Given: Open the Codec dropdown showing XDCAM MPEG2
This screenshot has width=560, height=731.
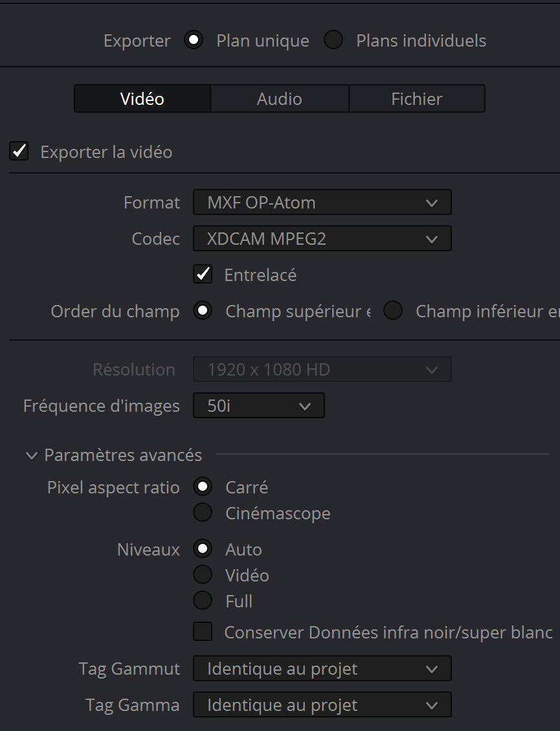Looking at the screenshot, I should pos(322,238).
